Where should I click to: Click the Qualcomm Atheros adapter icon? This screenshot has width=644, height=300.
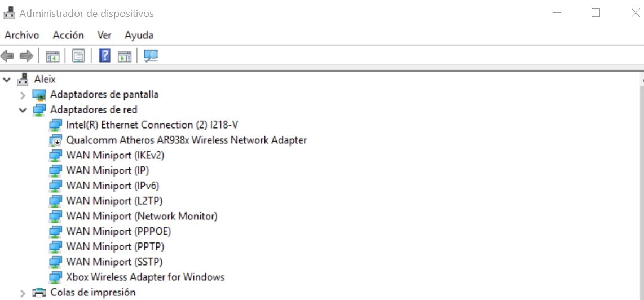55,140
